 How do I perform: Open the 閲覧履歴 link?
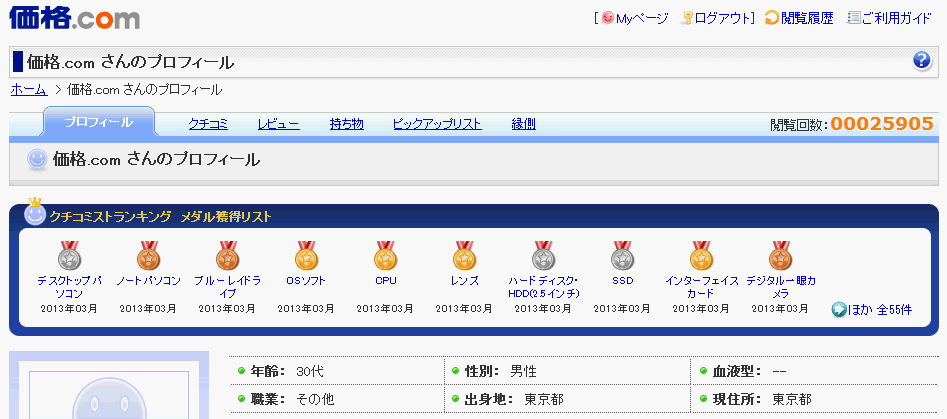click(x=807, y=18)
